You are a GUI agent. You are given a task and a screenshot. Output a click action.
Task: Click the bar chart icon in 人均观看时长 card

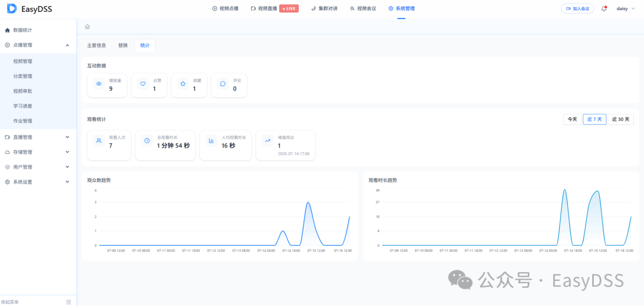click(x=211, y=141)
